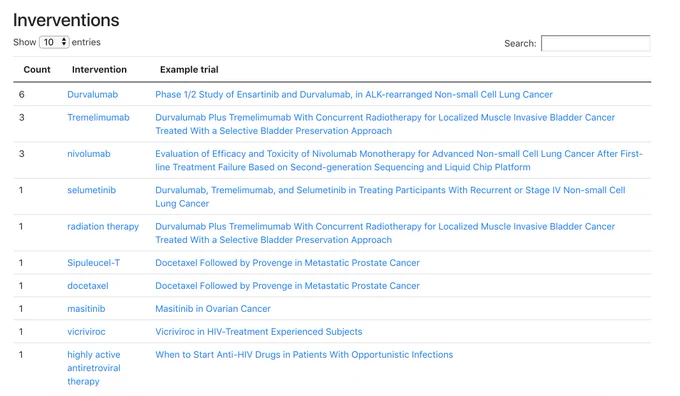
Task: Open Phase 1/2 Study of Ensartinib trial
Action: 354,95
